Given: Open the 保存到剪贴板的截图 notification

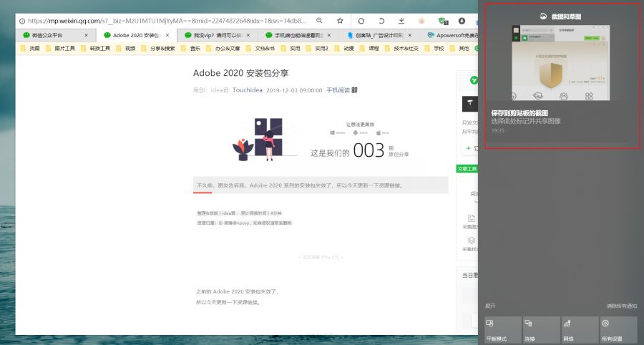Looking at the screenshot, I should point(562,76).
